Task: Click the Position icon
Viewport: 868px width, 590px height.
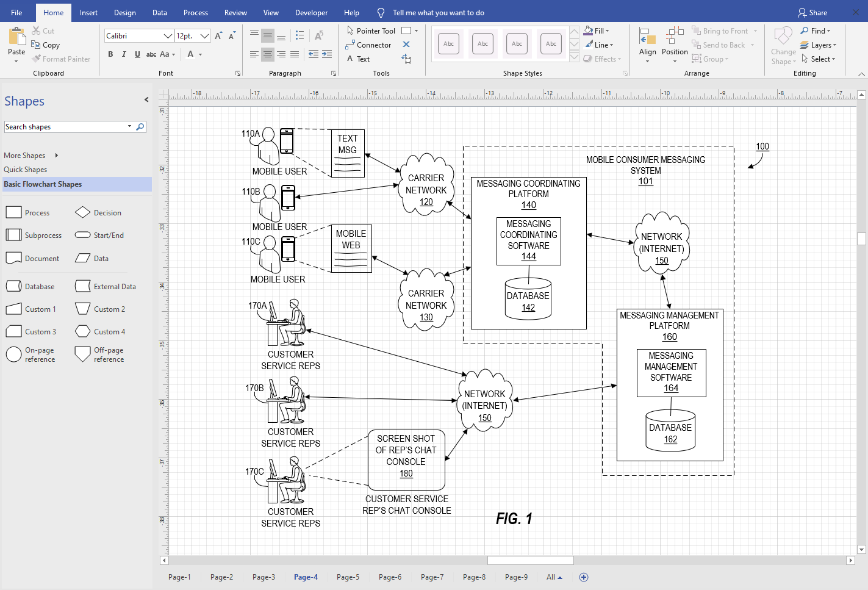Action: click(x=675, y=43)
